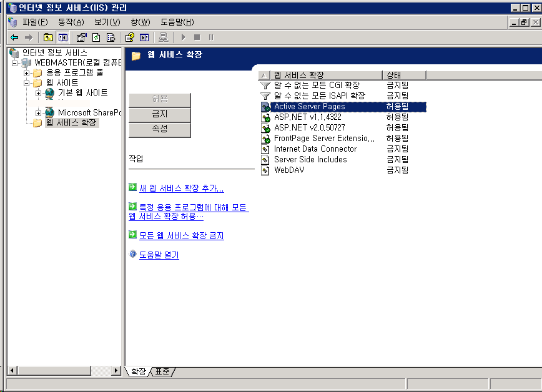Click the icon beside WebDAV
This screenshot has width=542, height=392.
265,170
